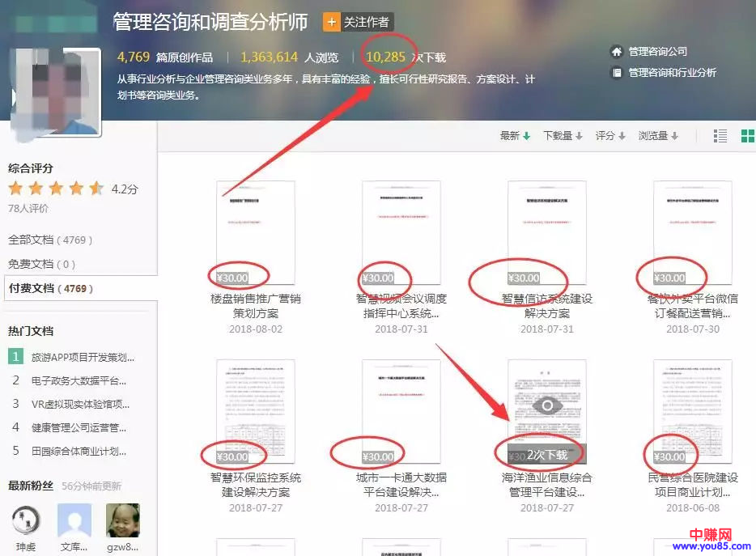Click the 关注作者 button

[366, 22]
